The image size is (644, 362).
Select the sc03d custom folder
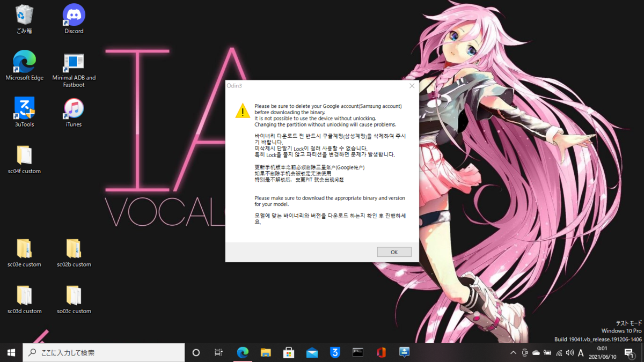(24, 299)
